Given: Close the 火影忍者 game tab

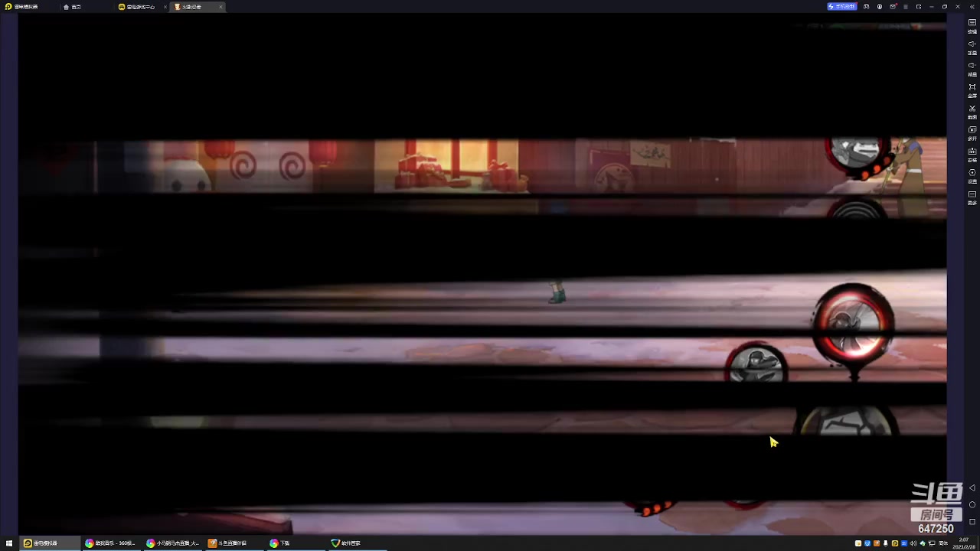Looking at the screenshot, I should [x=220, y=6].
